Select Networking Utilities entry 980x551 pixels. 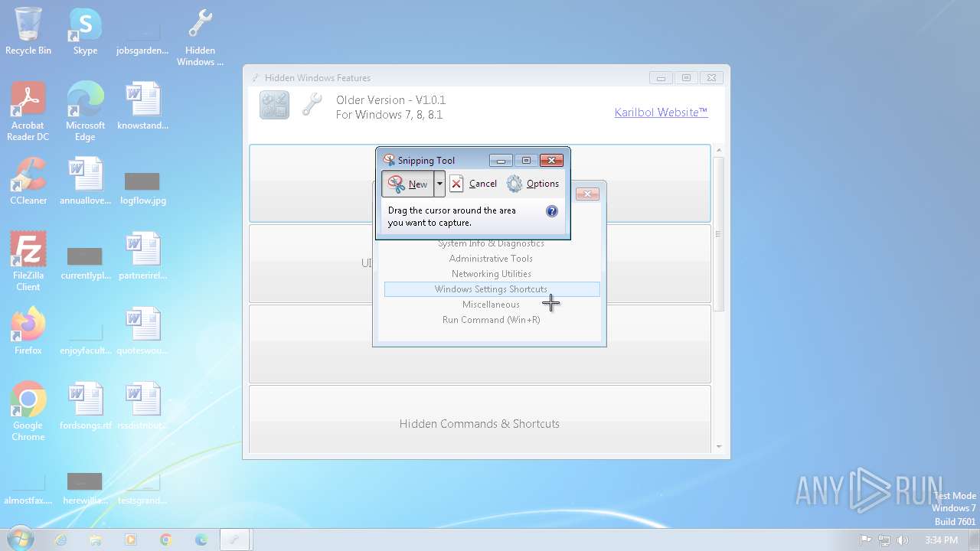pos(491,274)
